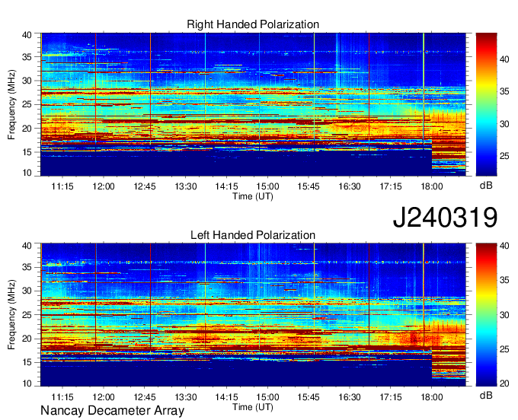The height and width of the screenshot is (420, 518).
Task: Click the "Left Handed Polarization" plot title
Action: click(253, 235)
